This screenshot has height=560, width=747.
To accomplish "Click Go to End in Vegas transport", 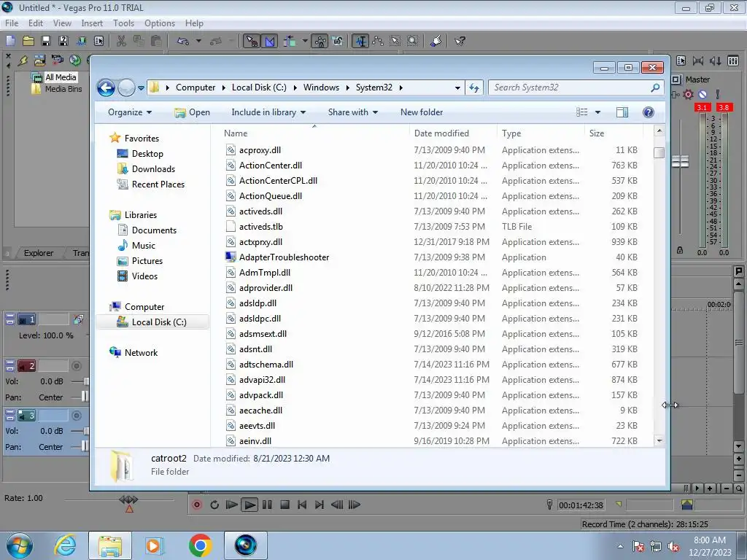I will (x=320, y=505).
